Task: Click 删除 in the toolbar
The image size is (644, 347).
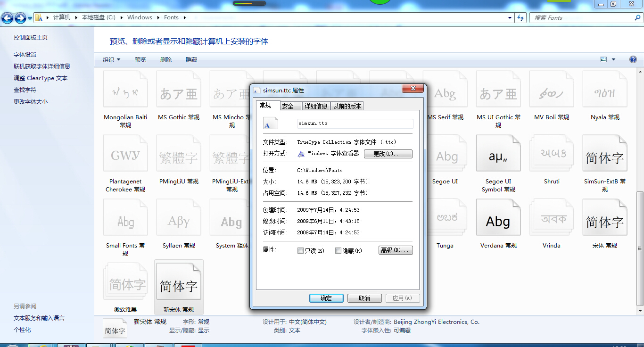Action: pos(166,59)
